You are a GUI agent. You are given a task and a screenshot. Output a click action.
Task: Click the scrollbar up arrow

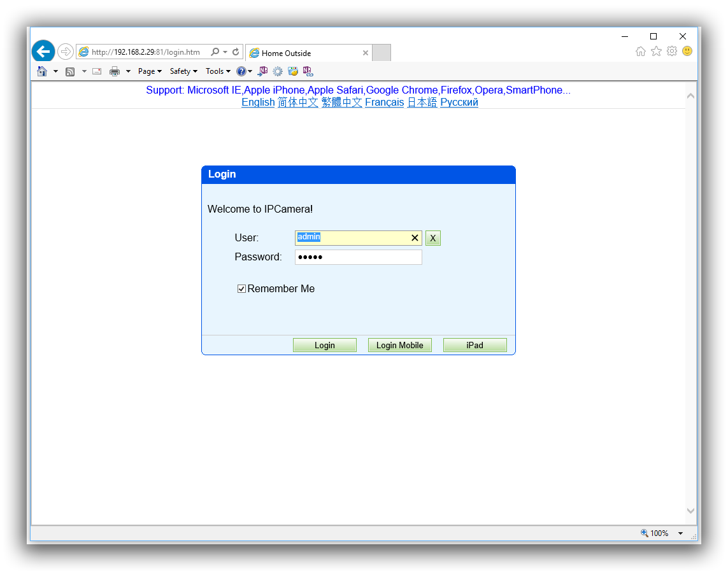pos(690,96)
